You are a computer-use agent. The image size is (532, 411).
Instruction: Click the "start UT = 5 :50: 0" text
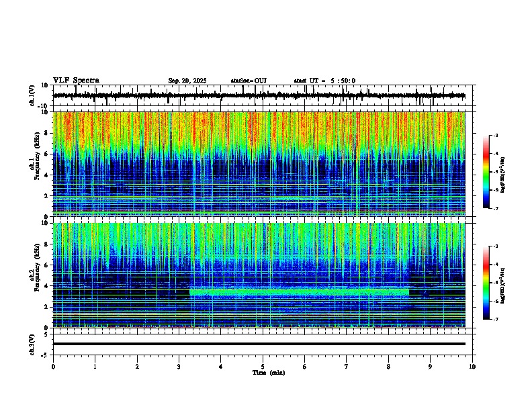[324, 81]
